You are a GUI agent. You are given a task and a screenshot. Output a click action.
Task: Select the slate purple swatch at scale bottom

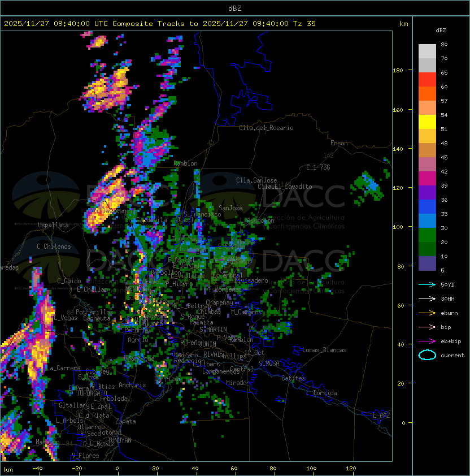(427, 263)
